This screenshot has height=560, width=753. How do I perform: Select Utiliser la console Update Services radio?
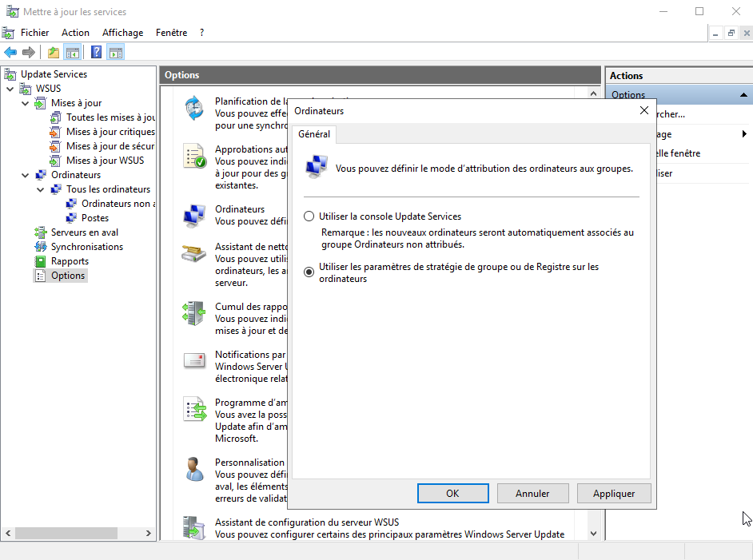click(309, 216)
